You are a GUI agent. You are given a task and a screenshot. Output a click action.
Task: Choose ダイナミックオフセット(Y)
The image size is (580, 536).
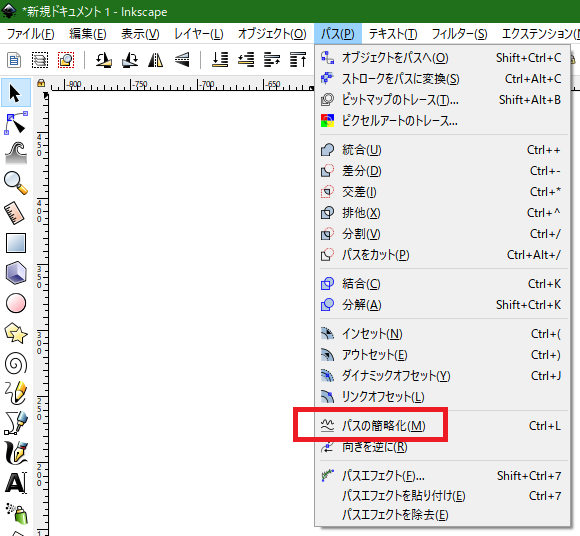click(x=442, y=376)
